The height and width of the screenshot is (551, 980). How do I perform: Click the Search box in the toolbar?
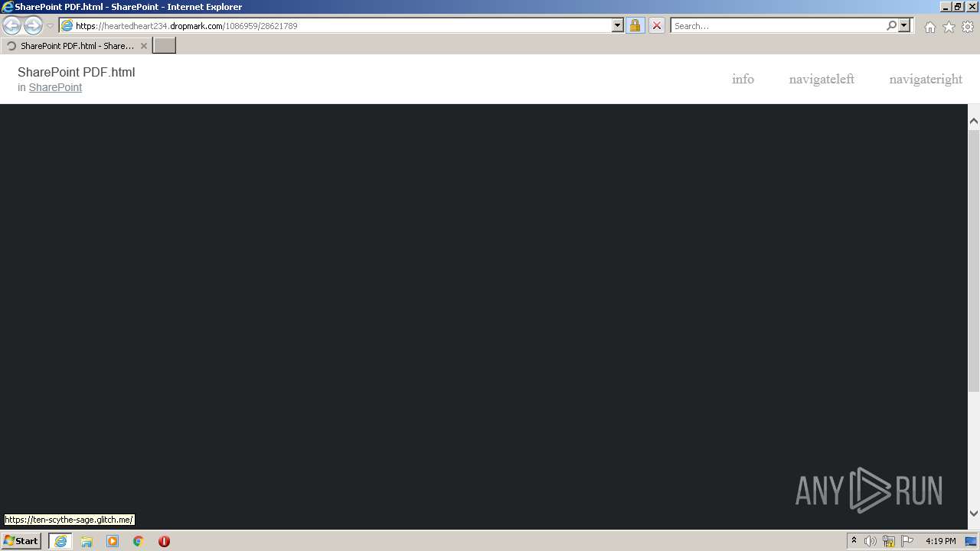[778, 26]
